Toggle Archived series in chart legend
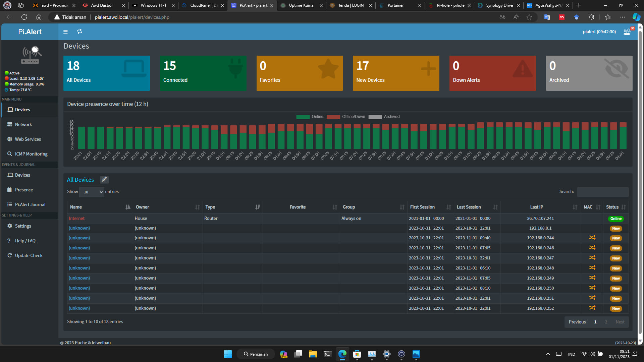 pos(384,117)
